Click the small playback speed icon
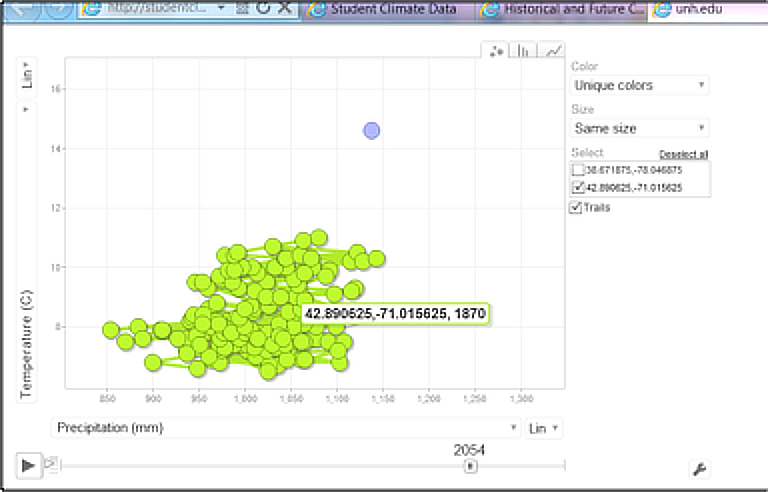This screenshot has width=768, height=492. point(52,464)
